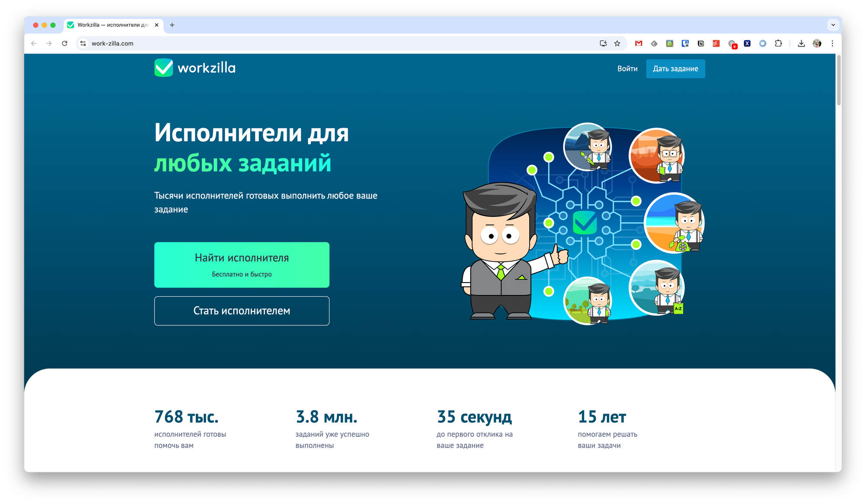Click the Войти link
Screen dimensions: 866x504
[627, 69]
